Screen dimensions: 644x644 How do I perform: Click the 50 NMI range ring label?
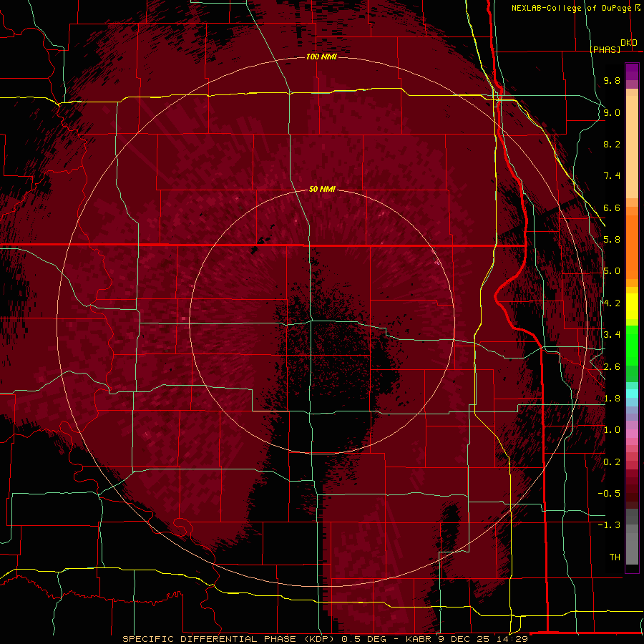point(322,189)
